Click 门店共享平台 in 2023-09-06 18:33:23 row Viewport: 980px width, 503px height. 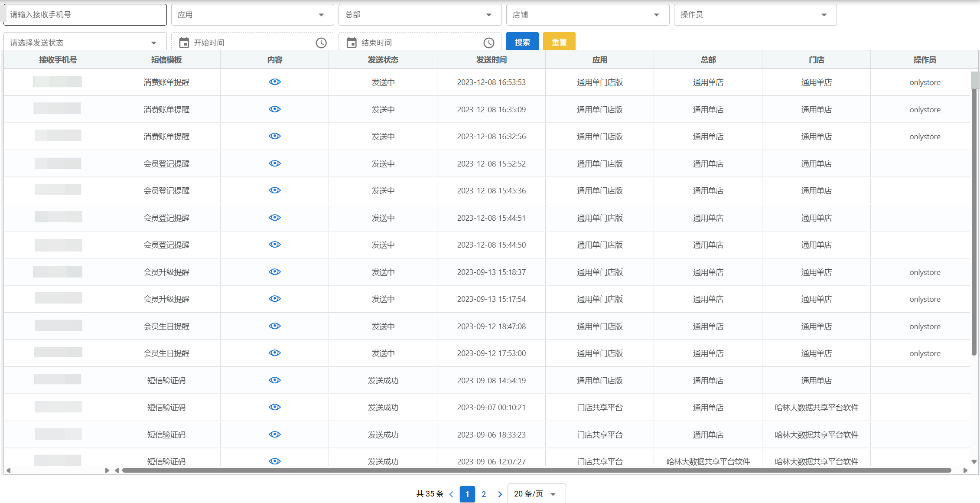(600, 435)
